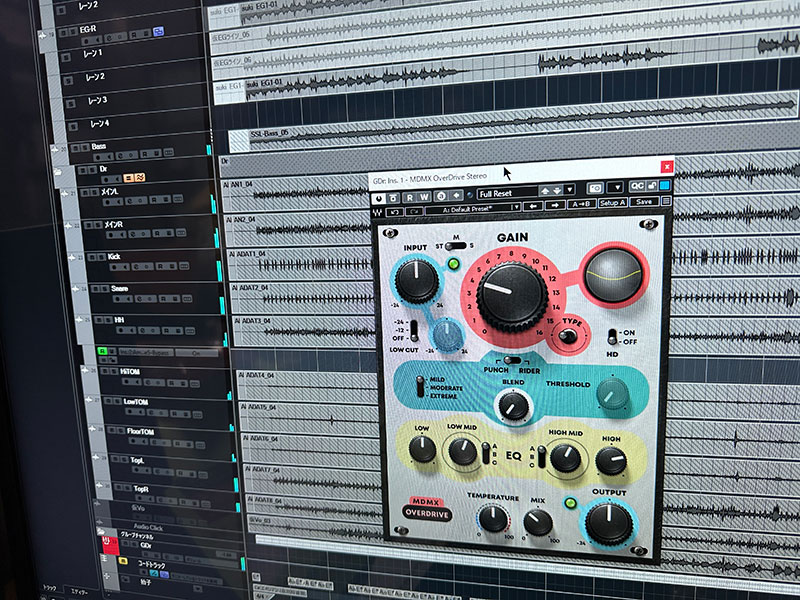800x600 pixels.
Task: Click the MIX knob
Action: pyautogui.click(x=538, y=522)
